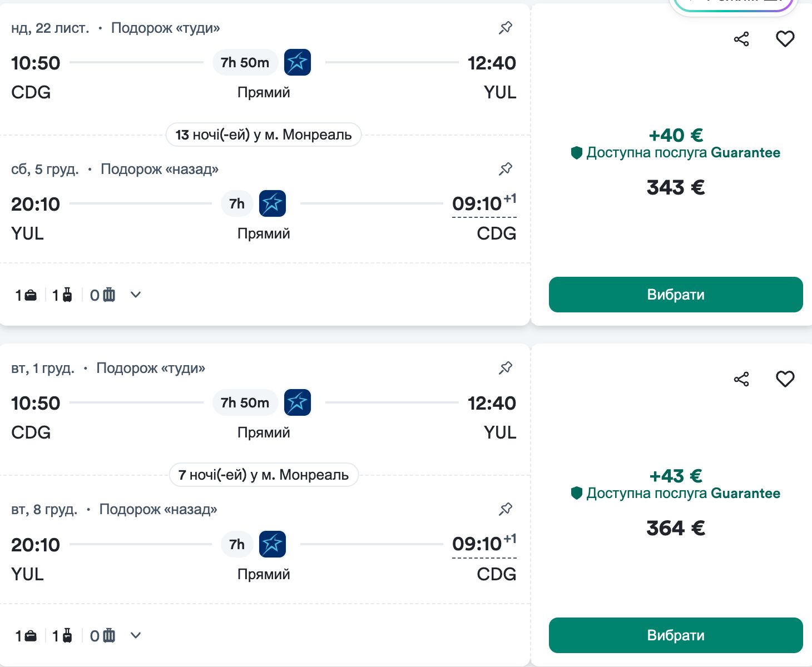
Task: Pin the вт, 1 груд. outbound flight
Action: (506, 368)
